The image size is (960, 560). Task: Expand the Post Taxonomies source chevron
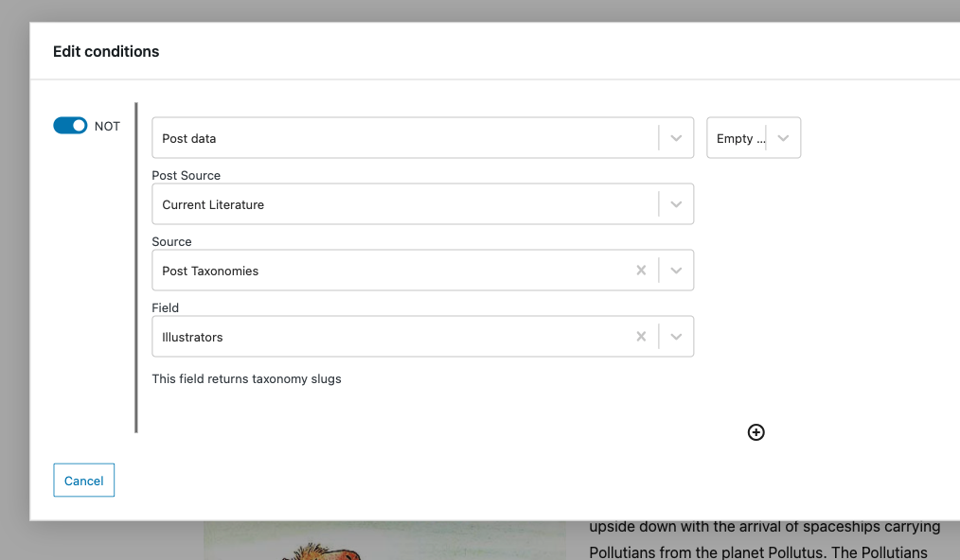tap(676, 271)
